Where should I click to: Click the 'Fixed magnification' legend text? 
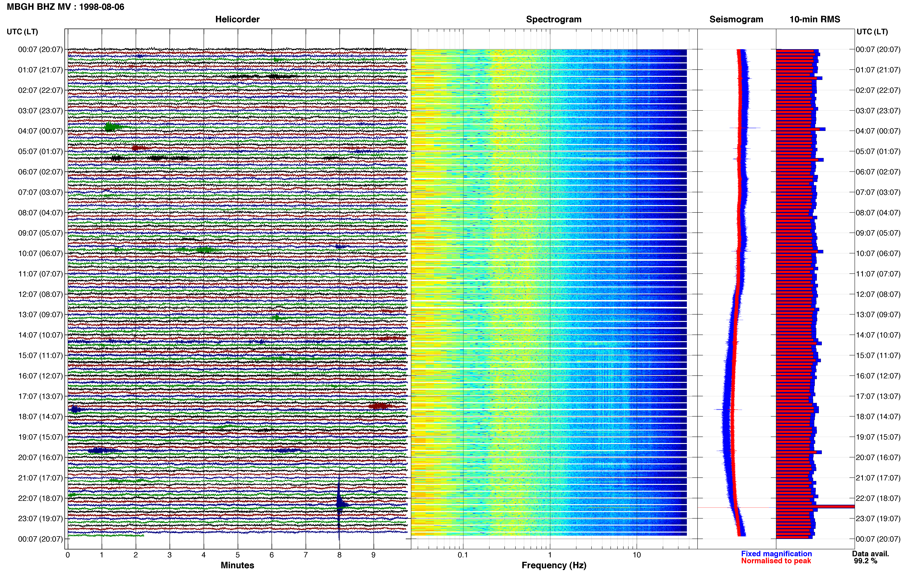point(776,554)
